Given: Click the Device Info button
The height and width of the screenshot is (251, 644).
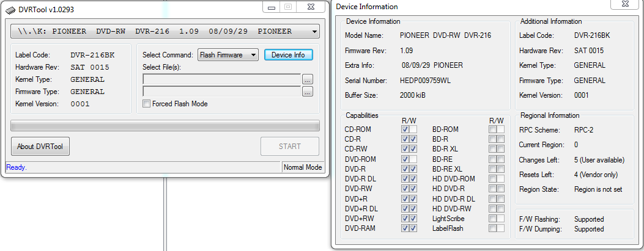Looking at the screenshot, I should pyautogui.click(x=288, y=55).
